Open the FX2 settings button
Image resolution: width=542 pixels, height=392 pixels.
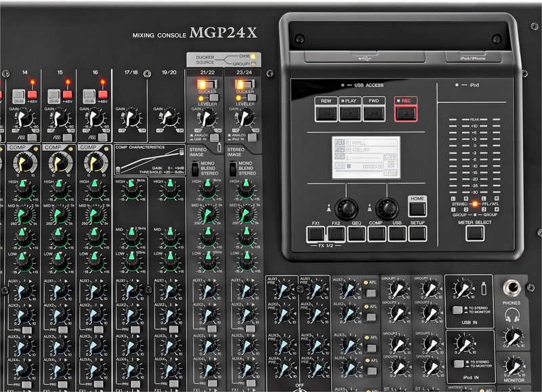(x=336, y=234)
